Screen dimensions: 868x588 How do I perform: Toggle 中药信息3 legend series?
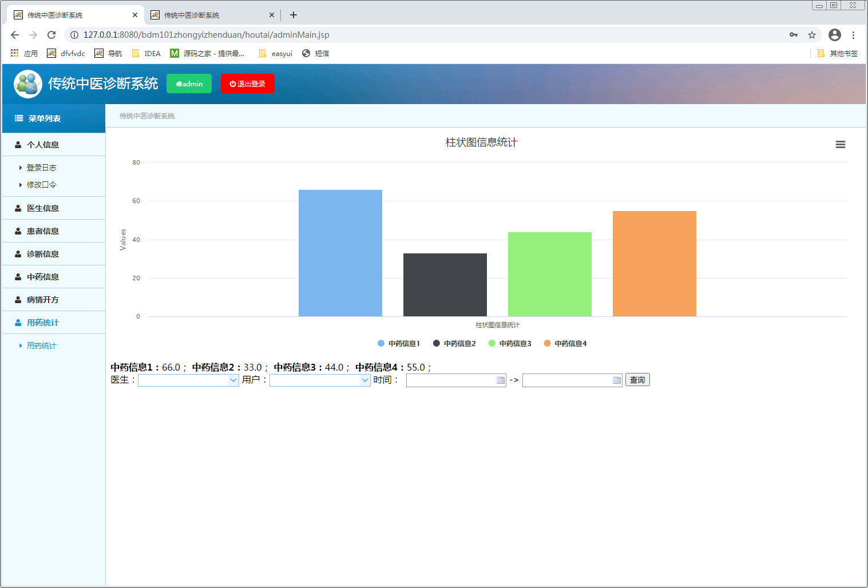tap(510, 343)
